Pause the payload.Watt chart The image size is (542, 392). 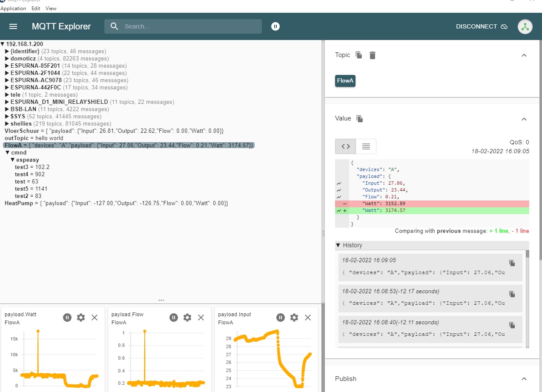pos(67,318)
